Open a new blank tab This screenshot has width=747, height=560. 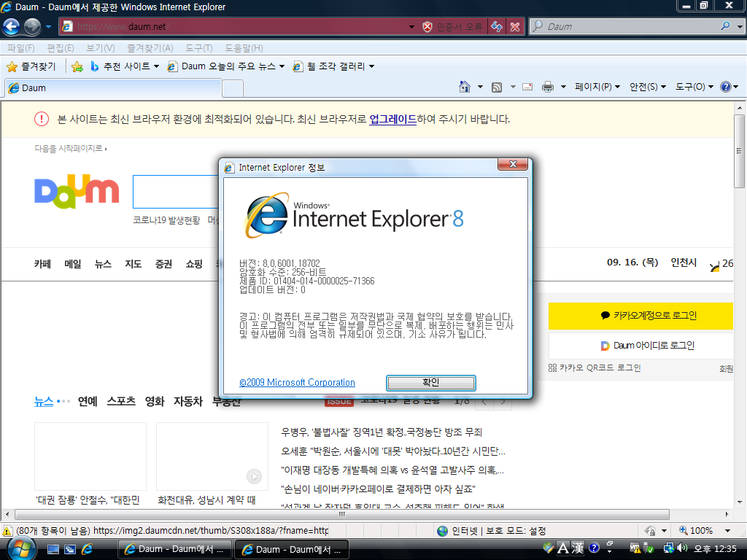coord(233,88)
